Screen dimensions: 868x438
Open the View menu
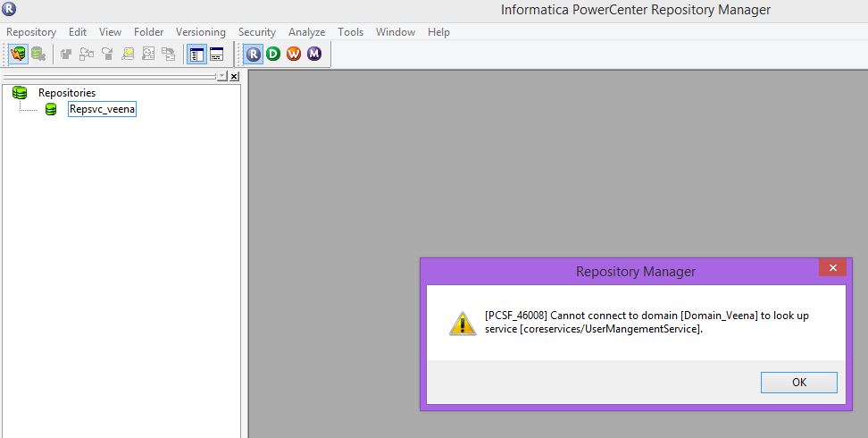point(110,32)
